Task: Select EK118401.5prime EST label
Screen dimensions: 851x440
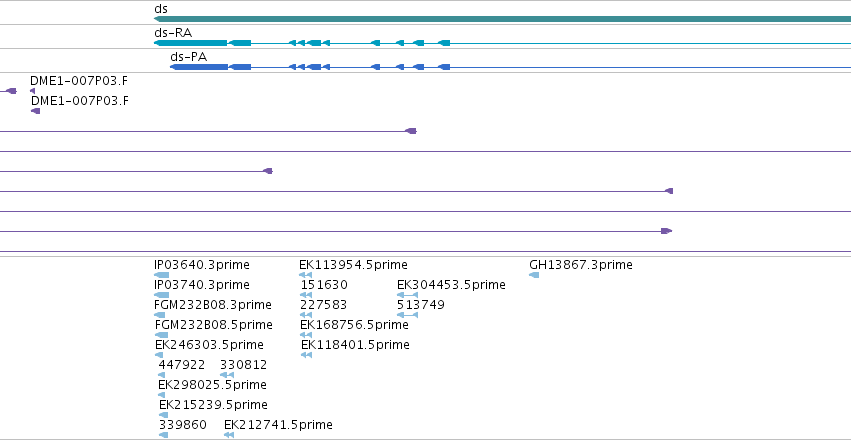Action: click(355, 345)
